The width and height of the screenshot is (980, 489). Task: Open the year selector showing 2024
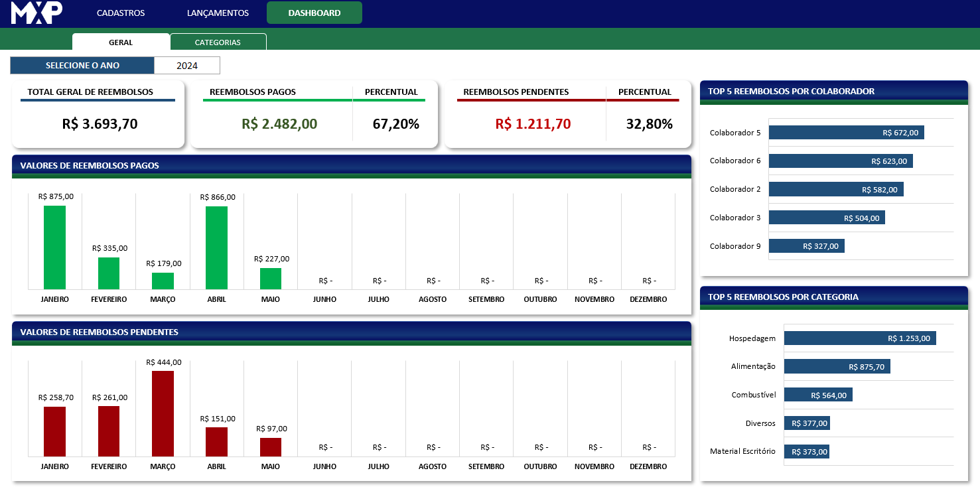click(186, 66)
